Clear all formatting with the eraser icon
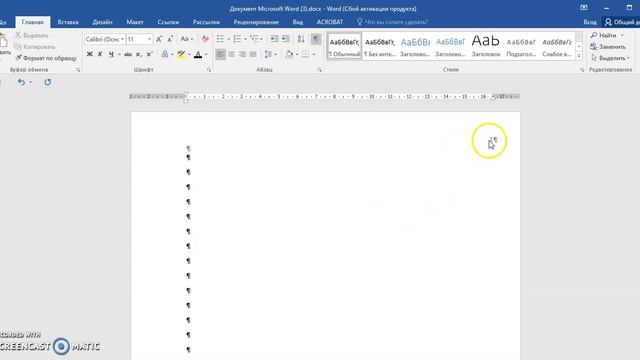This screenshot has width=640, height=360. 205,39
